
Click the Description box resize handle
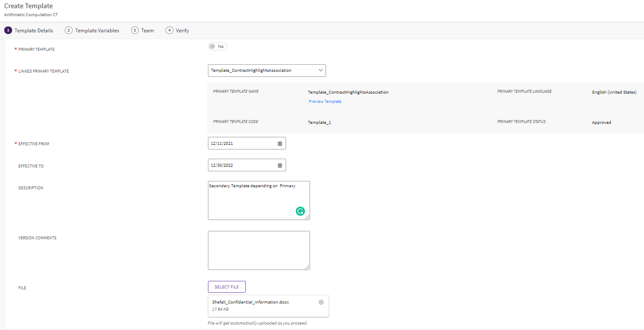tap(308, 217)
